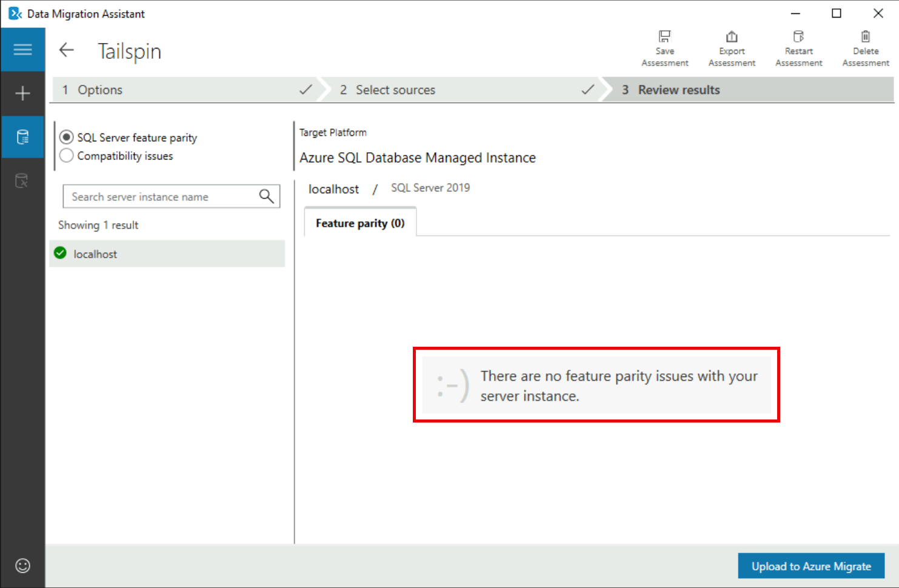
Task: Go to step 1 Options
Action: (x=100, y=90)
